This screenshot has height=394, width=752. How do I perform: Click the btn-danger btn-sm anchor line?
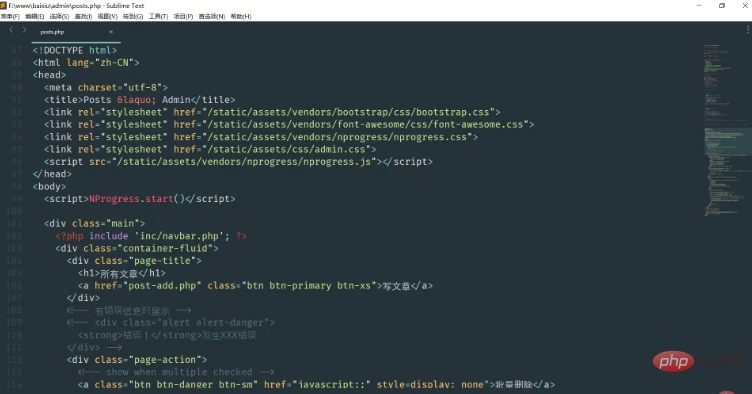point(316,384)
